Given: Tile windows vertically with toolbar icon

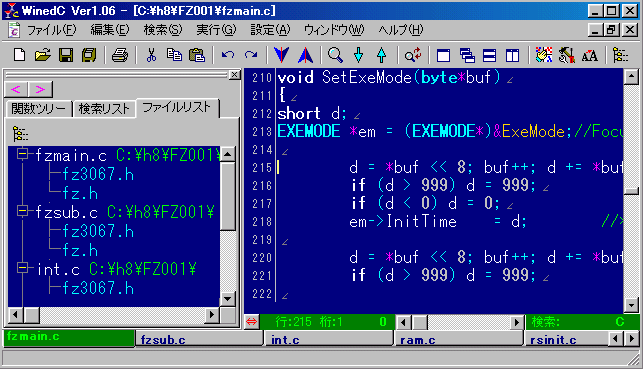Looking at the screenshot, I should pyautogui.click(x=512, y=55).
